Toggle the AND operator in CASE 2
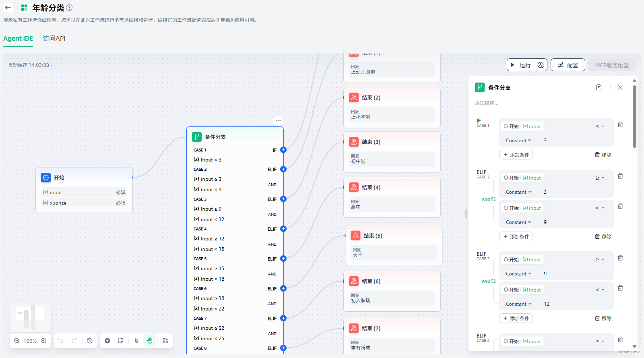This screenshot has width=644, height=358. 488,199
